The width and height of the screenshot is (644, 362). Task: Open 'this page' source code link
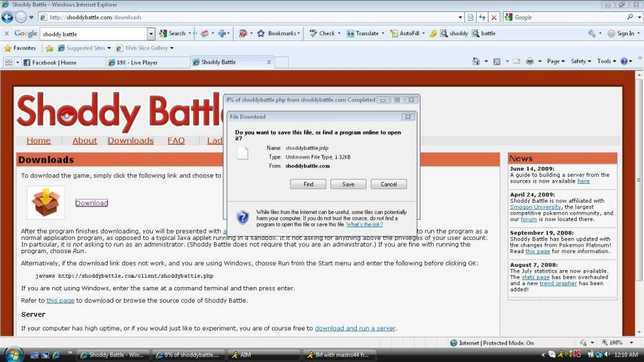point(60,300)
